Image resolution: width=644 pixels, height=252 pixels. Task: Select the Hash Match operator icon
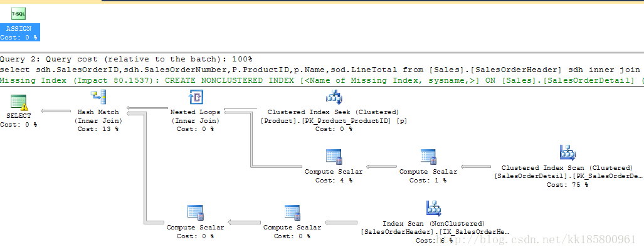tap(98, 98)
